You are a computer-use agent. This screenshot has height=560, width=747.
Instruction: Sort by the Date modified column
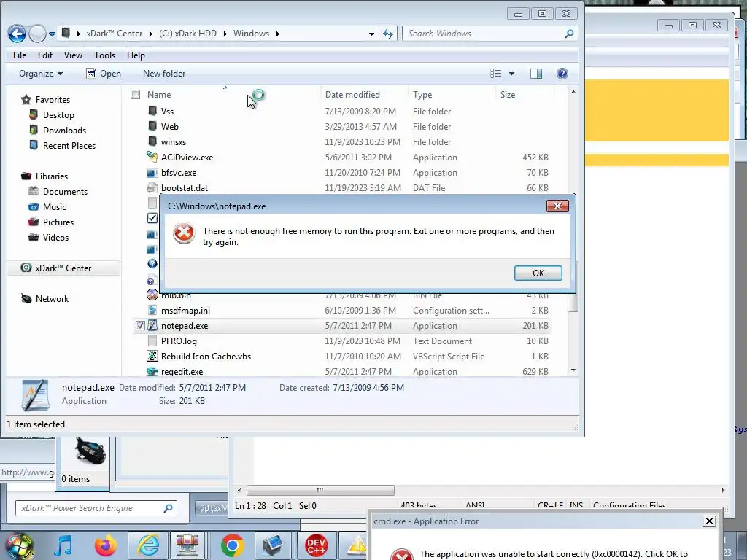[x=352, y=94]
